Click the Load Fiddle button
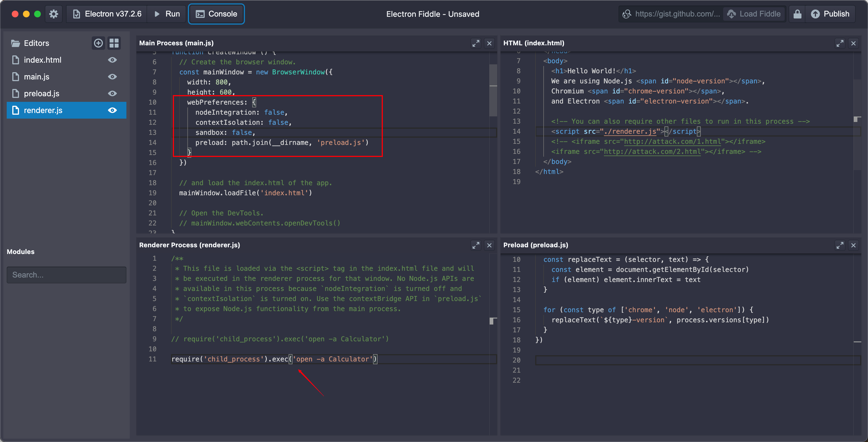Image resolution: width=868 pixels, height=442 pixels. pyautogui.click(x=754, y=14)
